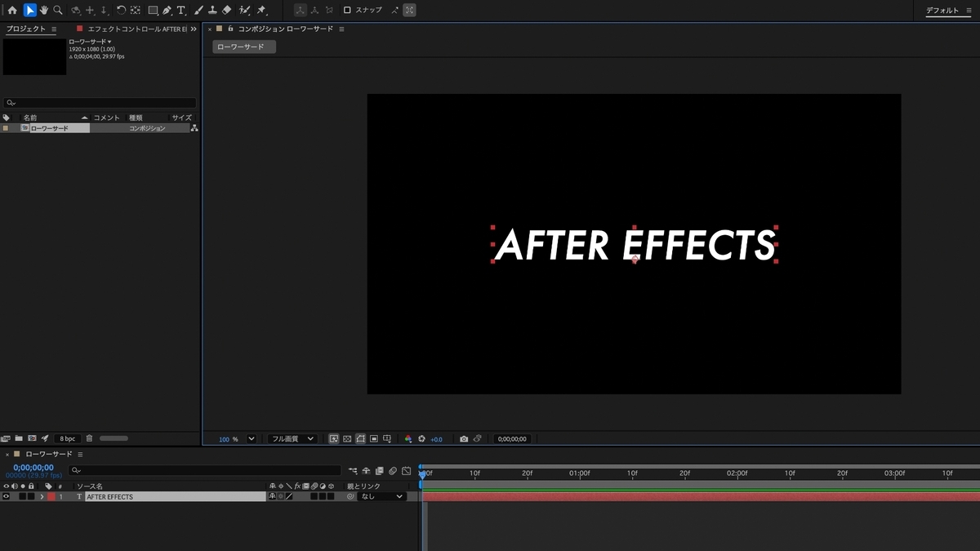
Task: Click the tan label swatch of ローワーサード item
Action: (6, 128)
